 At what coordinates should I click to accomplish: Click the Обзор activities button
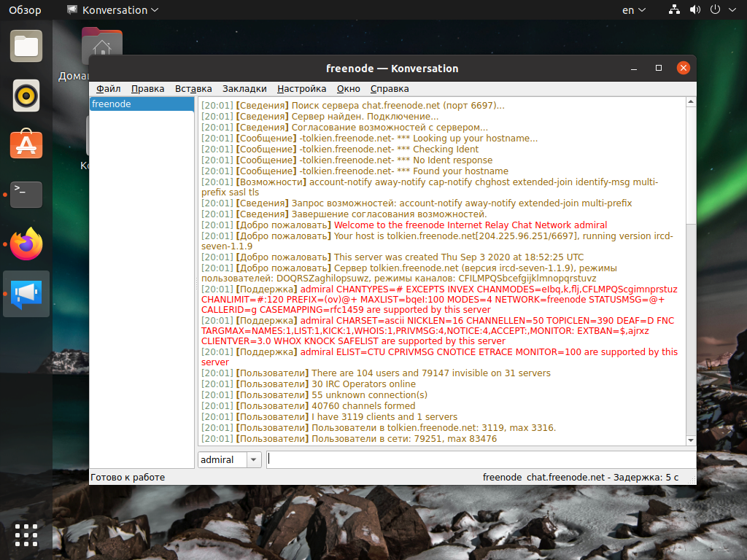25,10
